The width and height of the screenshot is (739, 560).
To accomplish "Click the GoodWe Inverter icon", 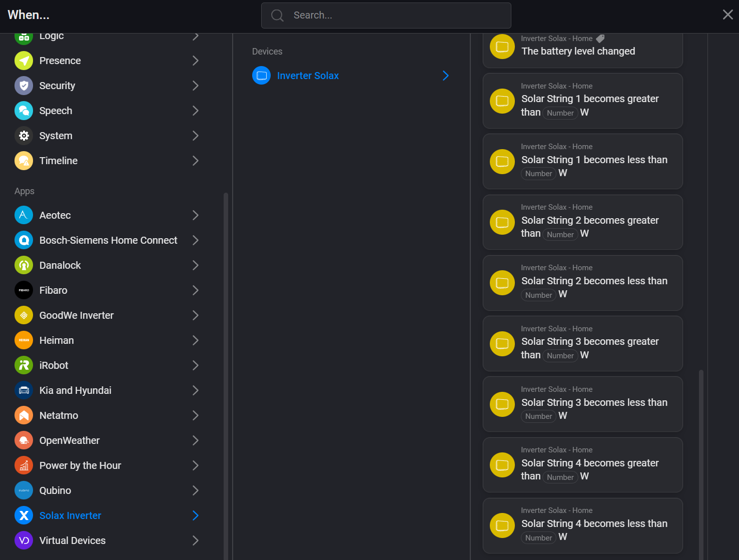I will pos(24,315).
